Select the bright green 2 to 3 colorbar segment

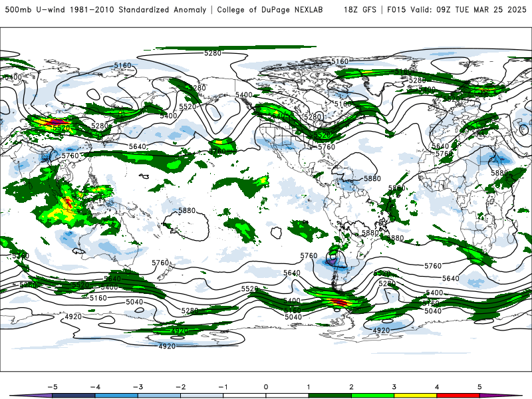point(372,396)
